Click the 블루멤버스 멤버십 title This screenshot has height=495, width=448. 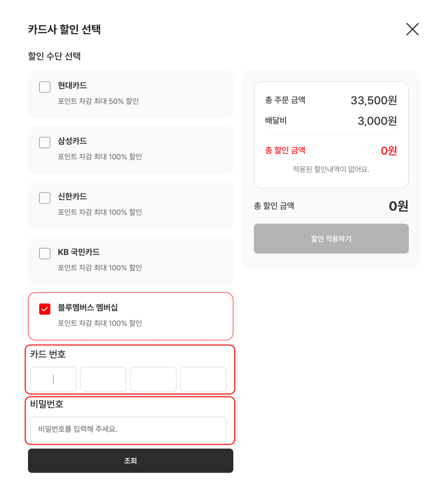pos(88,307)
